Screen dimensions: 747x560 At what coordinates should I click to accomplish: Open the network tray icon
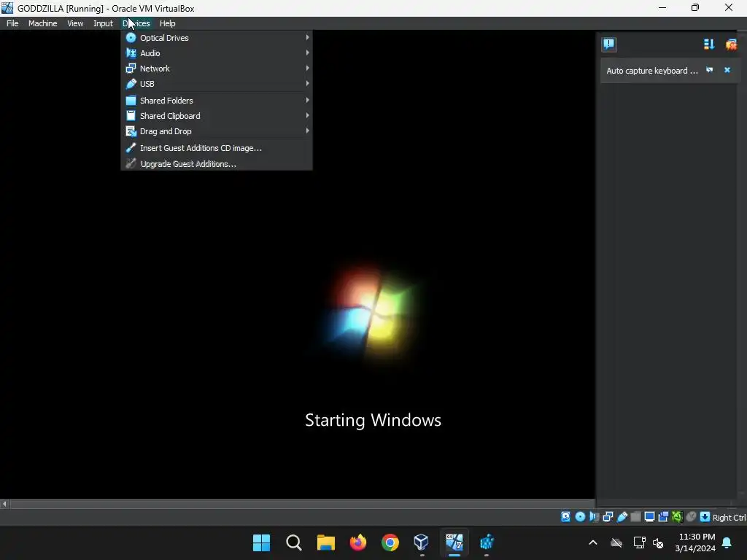[x=639, y=542]
